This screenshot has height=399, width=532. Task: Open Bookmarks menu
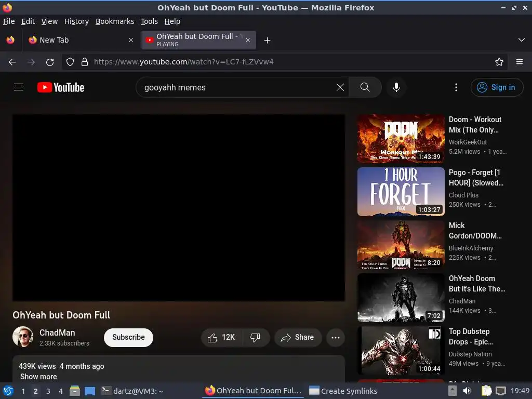point(115,21)
